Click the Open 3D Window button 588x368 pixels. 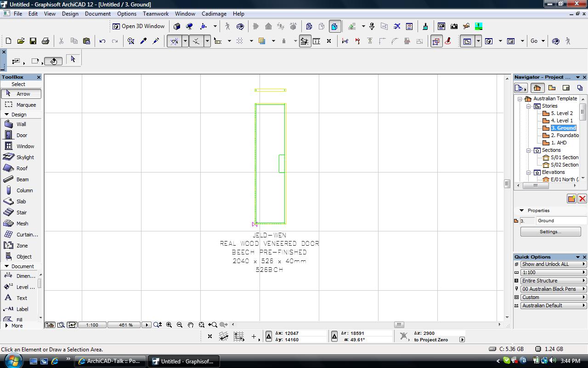tap(139, 26)
